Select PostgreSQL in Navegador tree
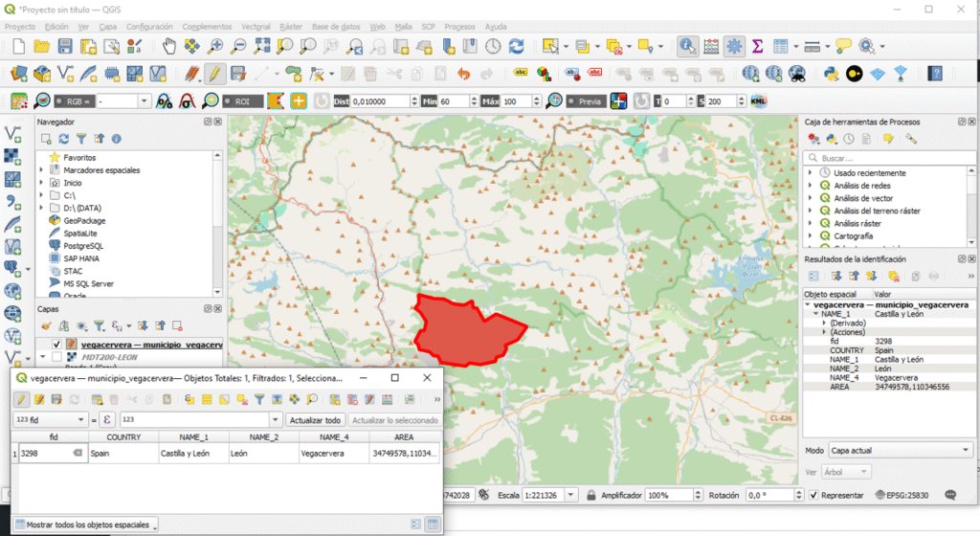The width and height of the screenshot is (980, 536). (x=83, y=246)
